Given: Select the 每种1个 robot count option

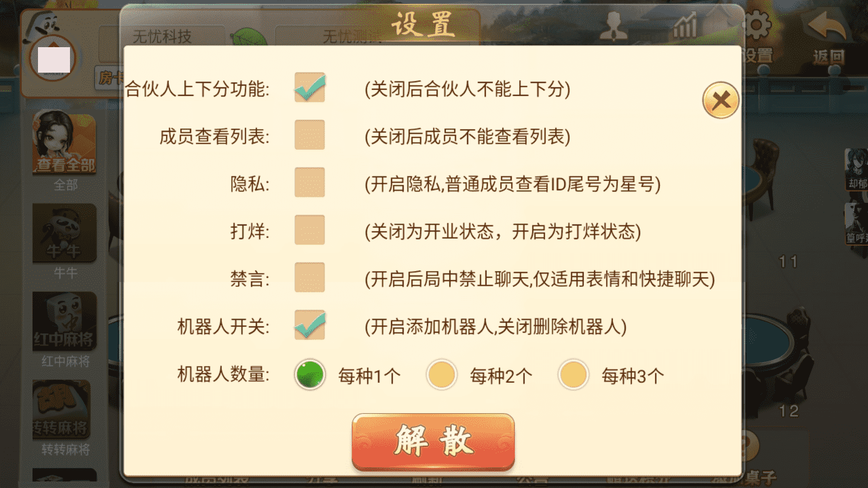Looking at the screenshot, I should (310, 375).
